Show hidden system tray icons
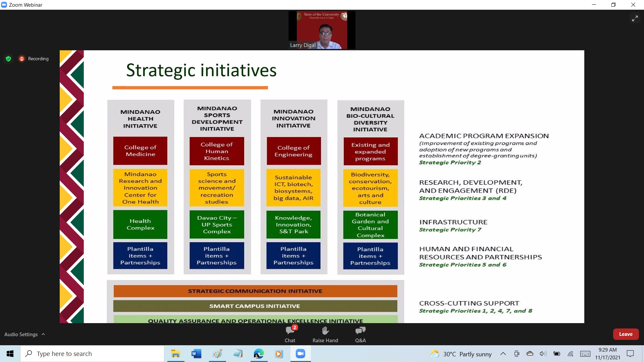This screenshot has width=644, height=362. pos(503,354)
